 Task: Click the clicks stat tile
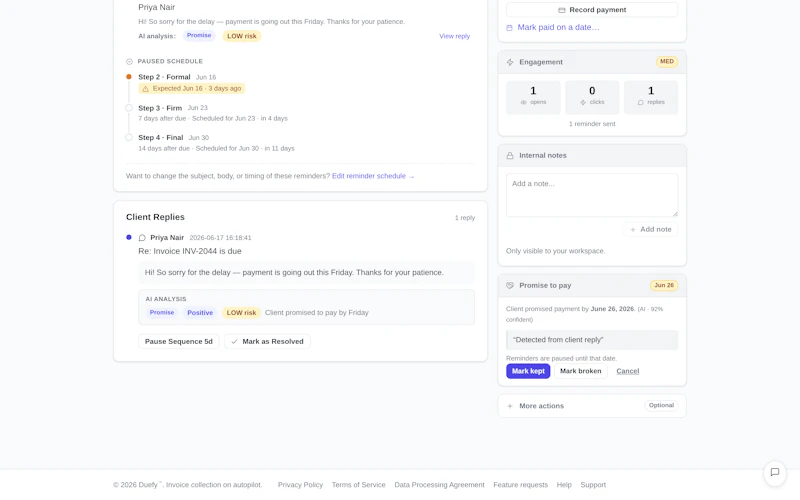point(592,97)
